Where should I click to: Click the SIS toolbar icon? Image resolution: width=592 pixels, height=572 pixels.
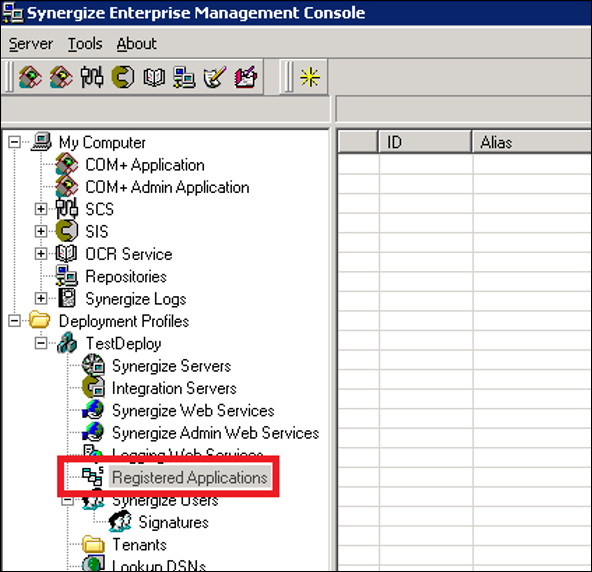click(123, 77)
